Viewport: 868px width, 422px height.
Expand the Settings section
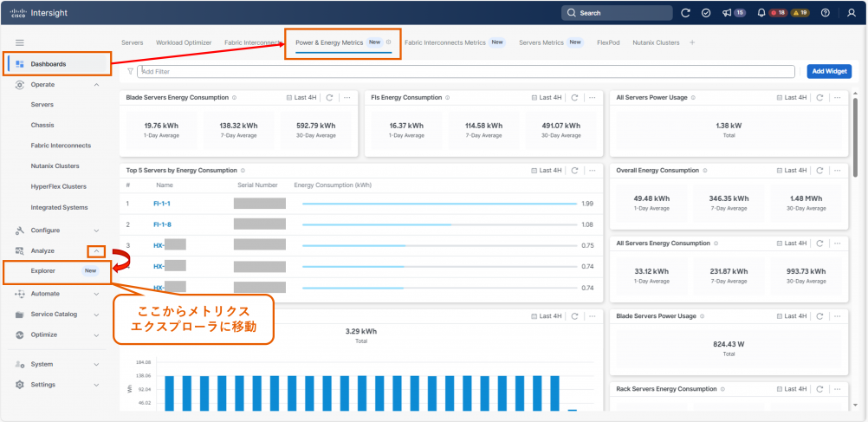[96, 385]
